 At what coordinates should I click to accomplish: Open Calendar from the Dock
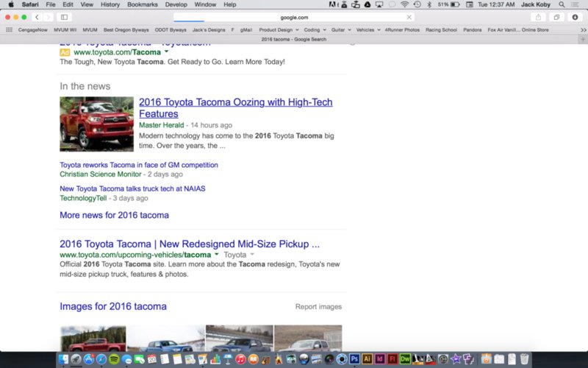(152, 359)
